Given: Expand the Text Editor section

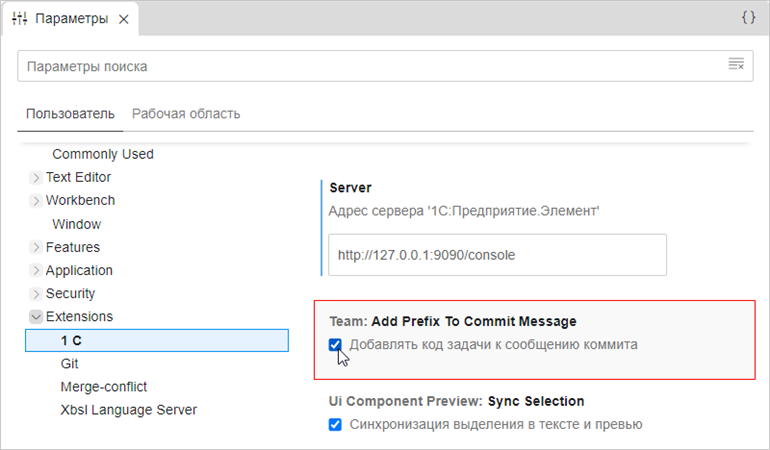Looking at the screenshot, I should click(36, 178).
